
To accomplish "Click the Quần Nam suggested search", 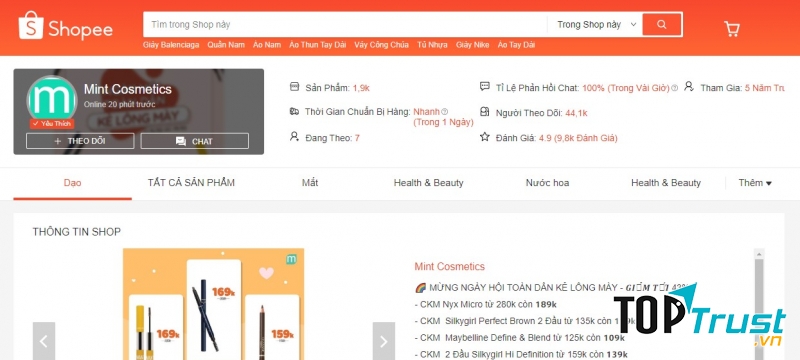I will (226, 45).
